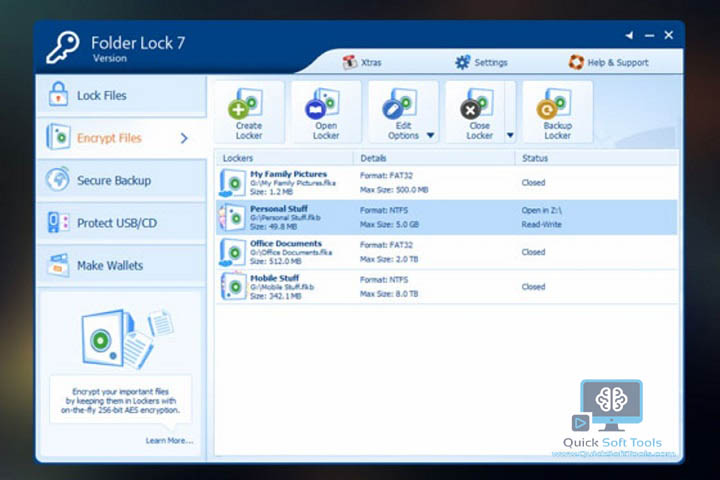
Task: Open Help & Support menu
Action: point(608,62)
